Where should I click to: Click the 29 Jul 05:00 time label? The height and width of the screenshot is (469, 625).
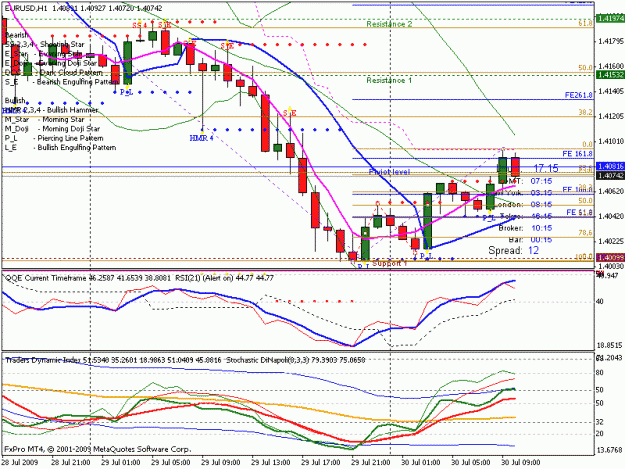click(x=171, y=462)
